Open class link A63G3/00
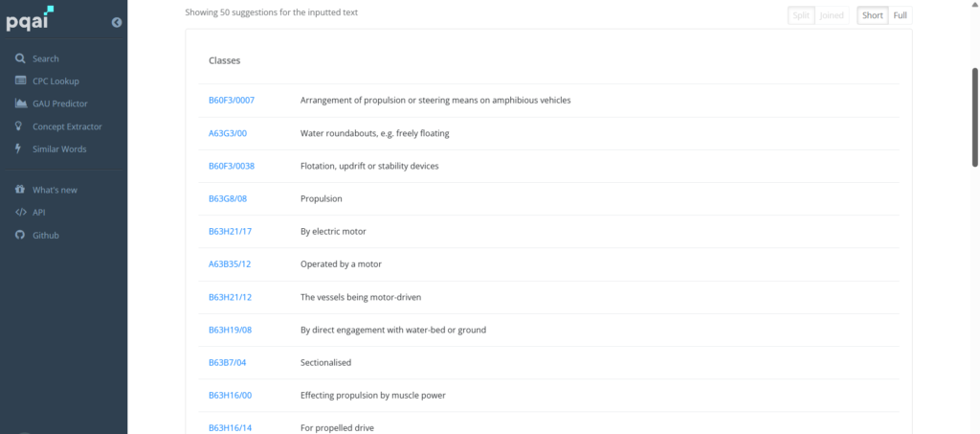The image size is (980, 434). 228,133
